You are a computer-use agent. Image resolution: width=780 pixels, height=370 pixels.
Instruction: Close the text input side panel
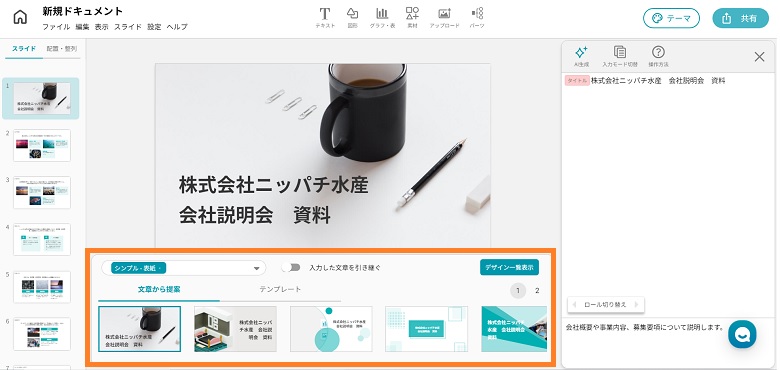[759, 57]
